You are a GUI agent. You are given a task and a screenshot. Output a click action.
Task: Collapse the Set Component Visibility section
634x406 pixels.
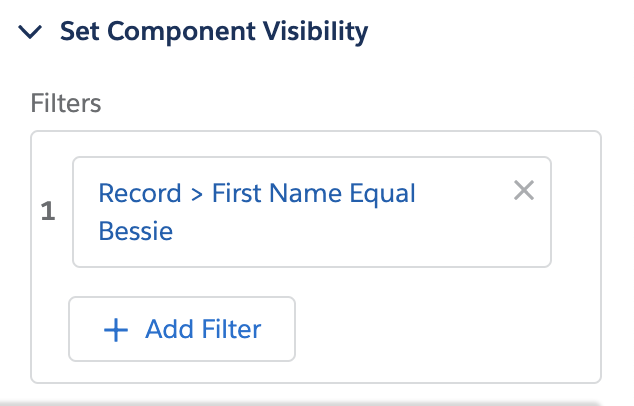[31, 32]
